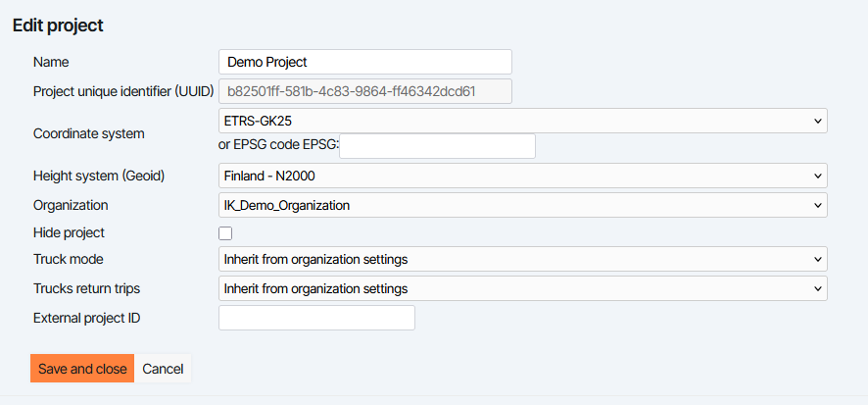Tick the Hide project checkbox
Viewport: 868px width, 405px height.
(x=225, y=233)
